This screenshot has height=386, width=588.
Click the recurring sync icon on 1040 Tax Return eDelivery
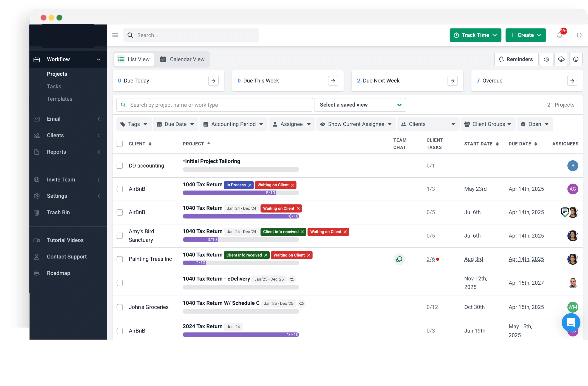(x=292, y=279)
